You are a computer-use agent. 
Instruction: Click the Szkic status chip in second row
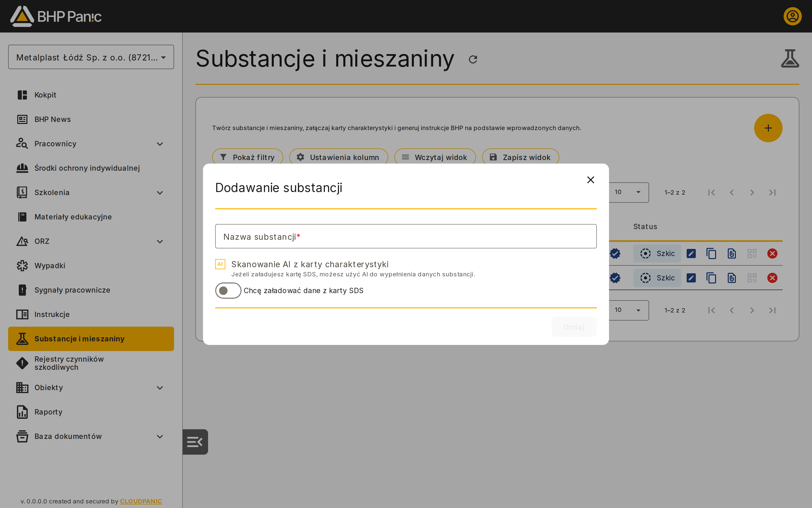pyautogui.click(x=657, y=278)
